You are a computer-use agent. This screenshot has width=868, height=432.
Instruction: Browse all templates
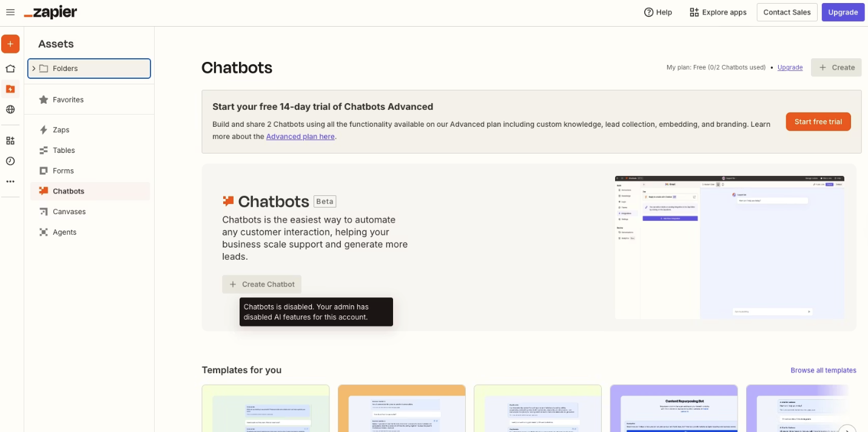823,370
